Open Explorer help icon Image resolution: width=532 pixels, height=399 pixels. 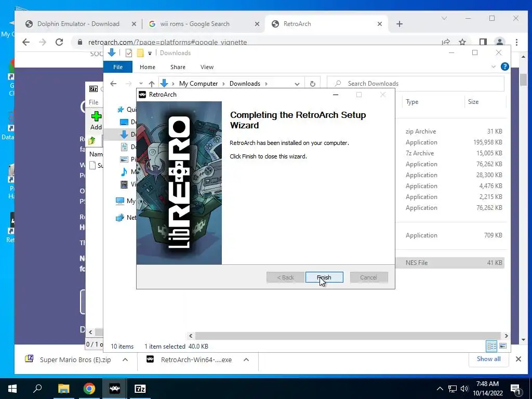pos(505,67)
